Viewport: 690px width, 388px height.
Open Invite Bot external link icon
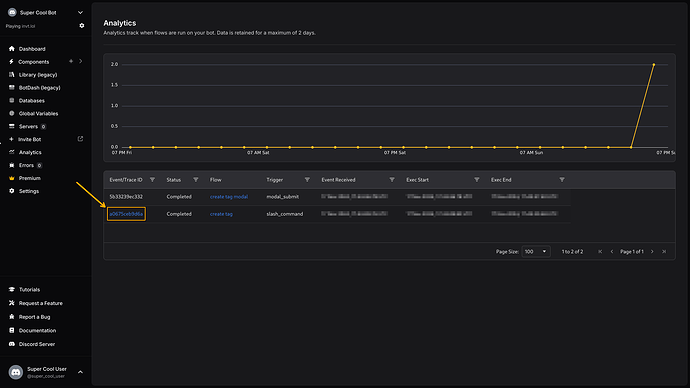click(x=81, y=139)
